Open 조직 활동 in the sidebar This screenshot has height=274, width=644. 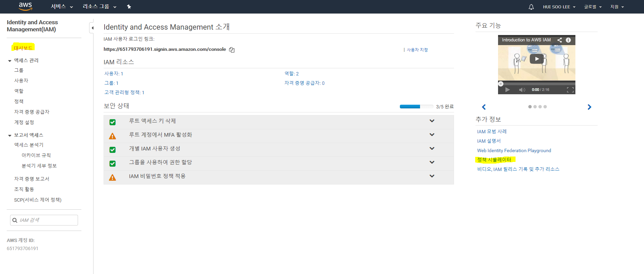tap(24, 189)
